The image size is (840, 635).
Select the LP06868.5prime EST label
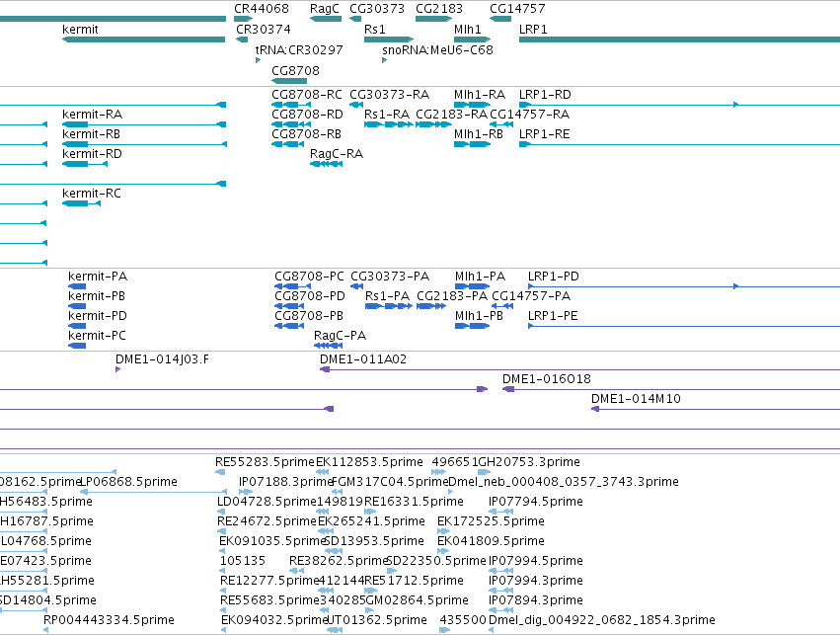(128, 482)
